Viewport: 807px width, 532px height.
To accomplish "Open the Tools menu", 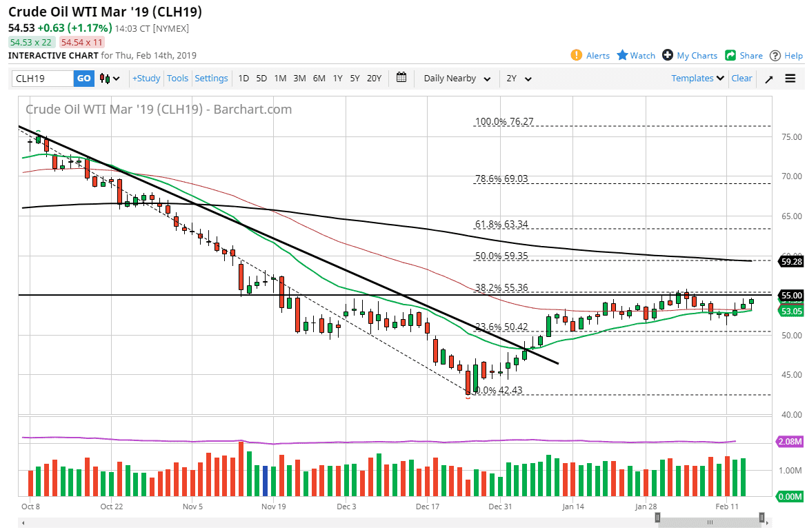I will pos(177,78).
